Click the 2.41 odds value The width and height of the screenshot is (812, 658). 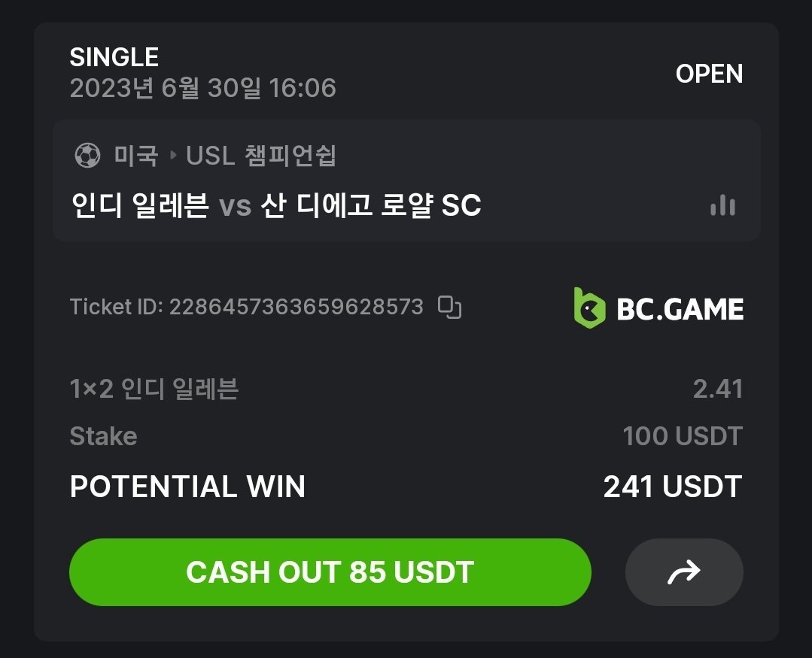717,390
